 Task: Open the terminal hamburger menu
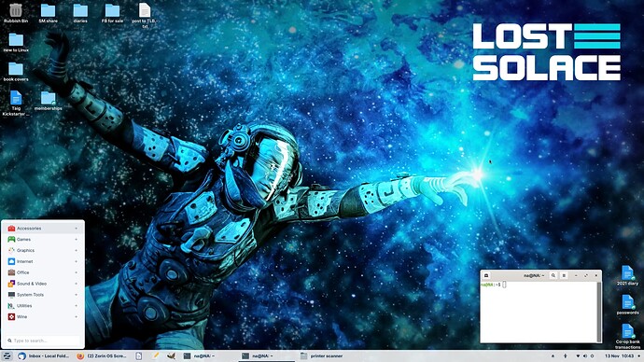click(564, 275)
